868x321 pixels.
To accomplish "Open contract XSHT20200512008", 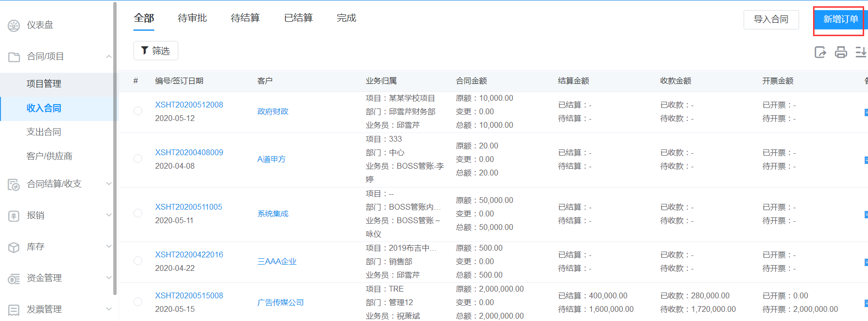I will point(189,105).
